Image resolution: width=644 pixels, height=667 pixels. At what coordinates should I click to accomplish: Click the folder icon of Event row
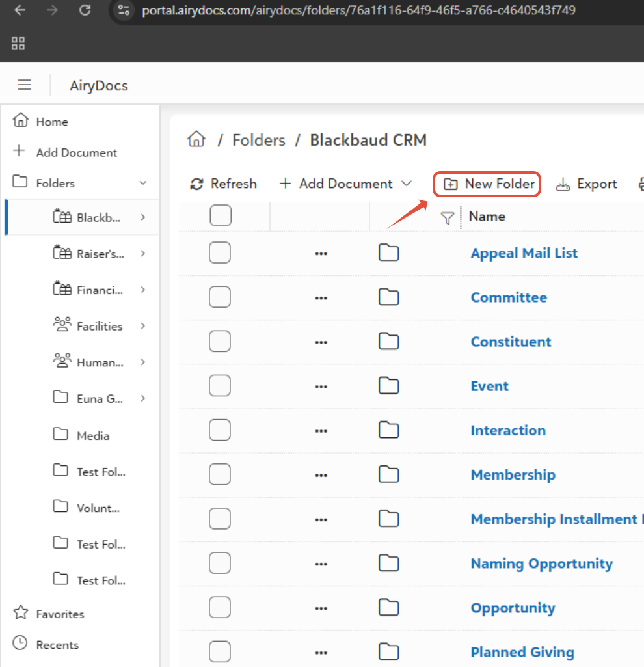388,385
